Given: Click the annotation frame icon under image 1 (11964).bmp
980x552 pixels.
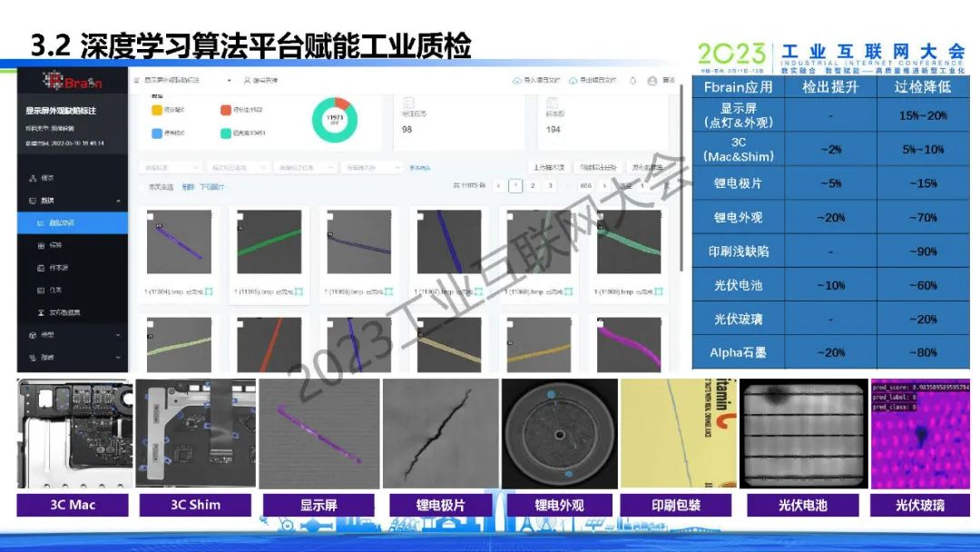Looking at the screenshot, I should click(x=208, y=291).
